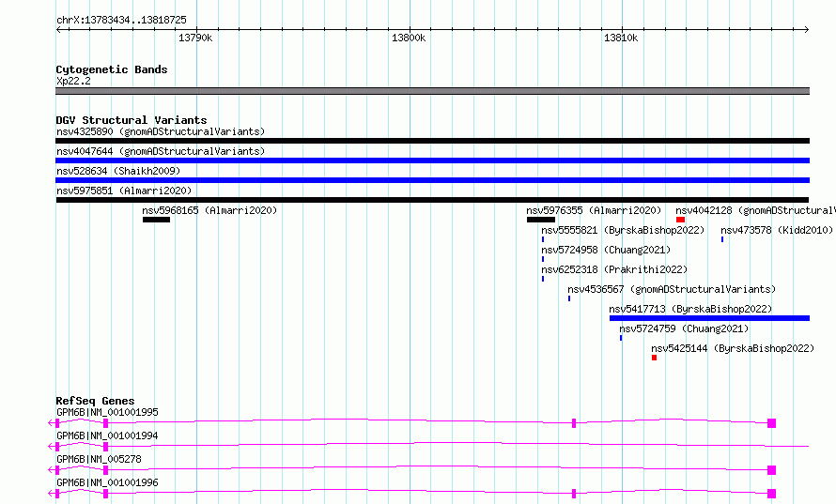This screenshot has height=504, width=836.
Task: Click the blue bar under nsv4047644
Action: click(x=432, y=160)
